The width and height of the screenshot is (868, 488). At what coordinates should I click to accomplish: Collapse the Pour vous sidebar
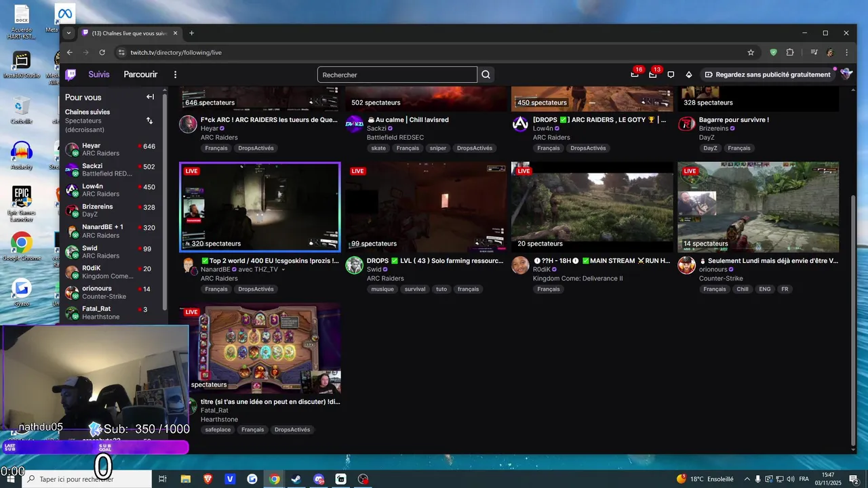pyautogui.click(x=150, y=97)
